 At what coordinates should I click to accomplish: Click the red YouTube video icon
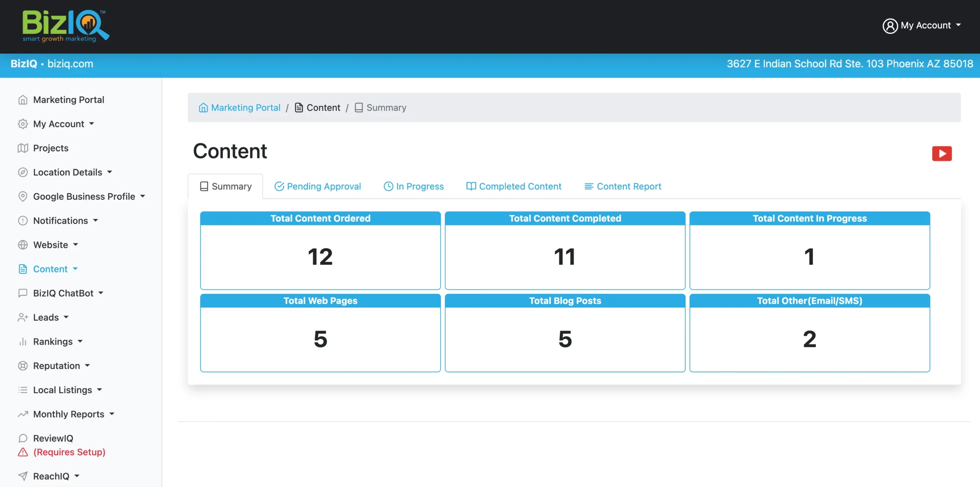(x=942, y=153)
